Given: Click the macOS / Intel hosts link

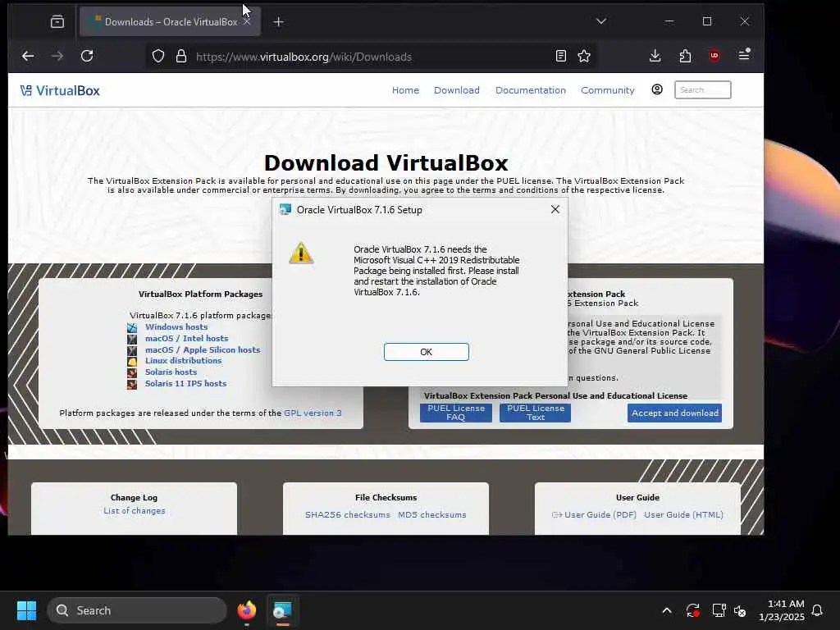Looking at the screenshot, I should pos(186,339).
